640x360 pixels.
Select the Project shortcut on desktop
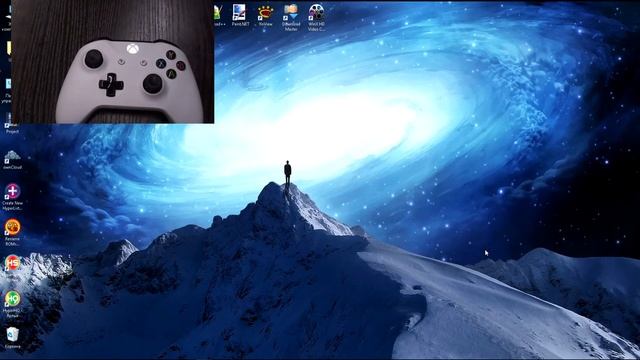pos(11,124)
